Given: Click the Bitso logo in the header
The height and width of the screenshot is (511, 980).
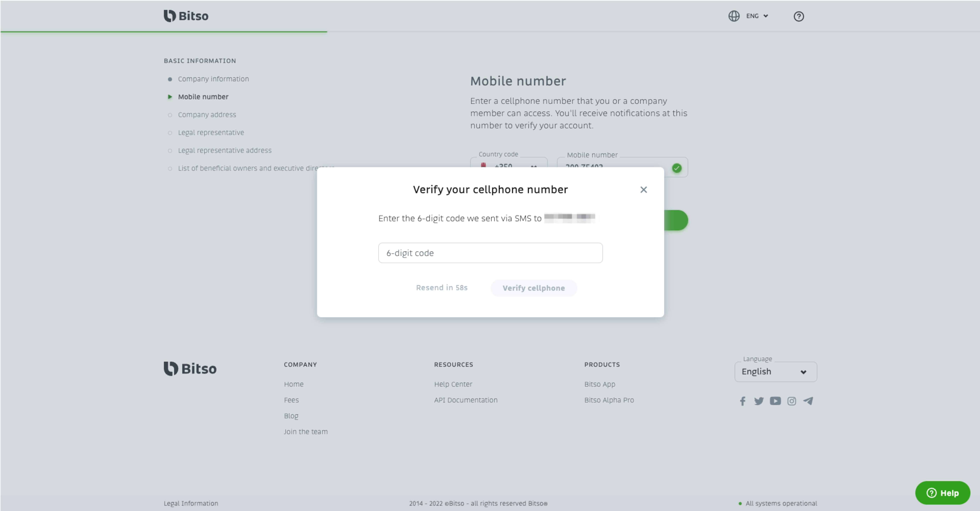Looking at the screenshot, I should click(186, 16).
